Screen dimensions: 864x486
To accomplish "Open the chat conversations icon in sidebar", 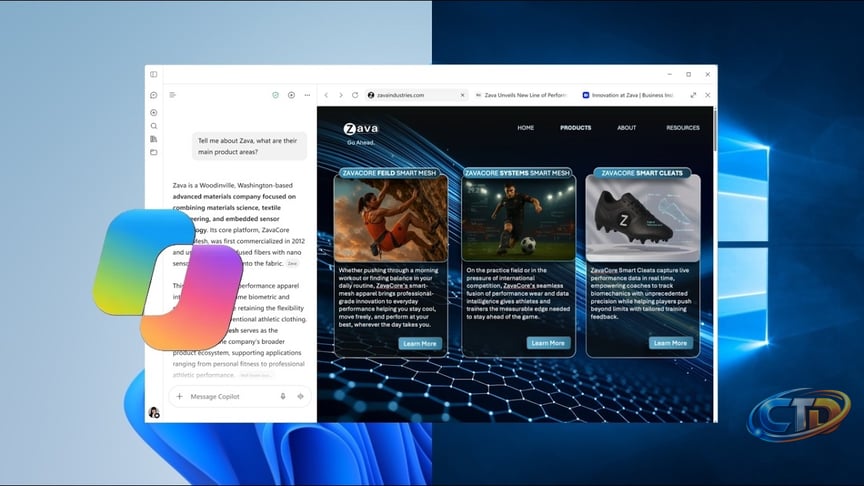I will (154, 95).
